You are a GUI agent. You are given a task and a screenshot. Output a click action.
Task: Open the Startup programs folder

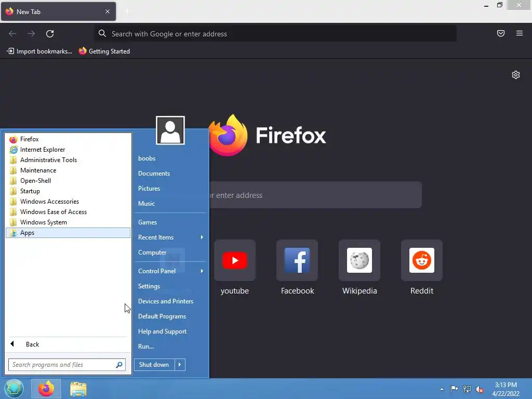[68, 191]
